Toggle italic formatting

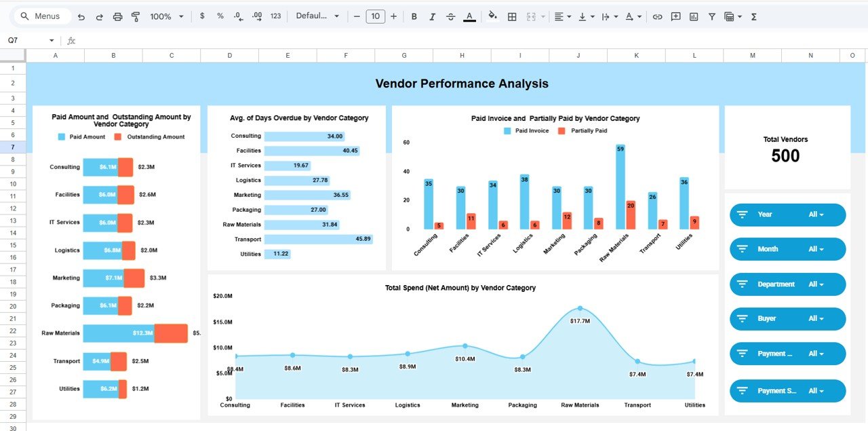(433, 16)
